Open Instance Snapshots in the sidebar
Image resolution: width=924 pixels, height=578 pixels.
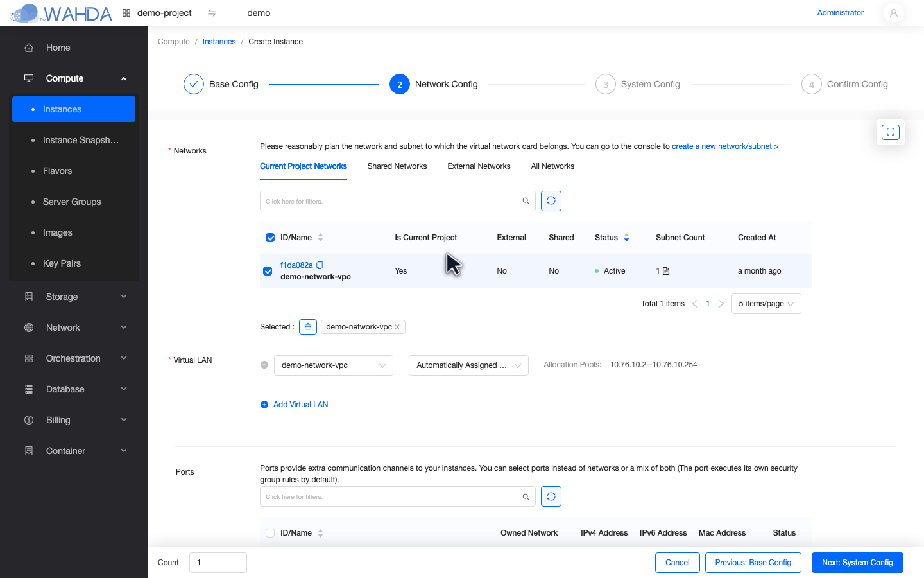74,140
